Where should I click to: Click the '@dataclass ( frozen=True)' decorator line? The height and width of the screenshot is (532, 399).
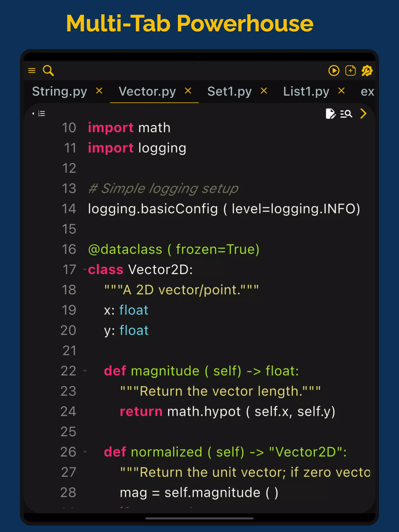click(174, 249)
